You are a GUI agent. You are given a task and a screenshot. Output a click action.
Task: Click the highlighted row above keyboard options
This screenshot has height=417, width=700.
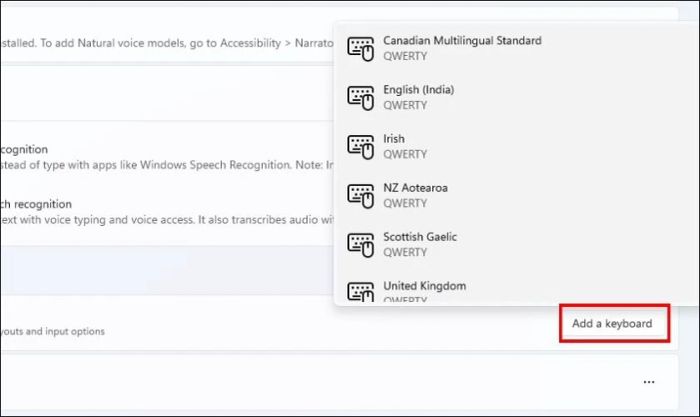(167, 270)
